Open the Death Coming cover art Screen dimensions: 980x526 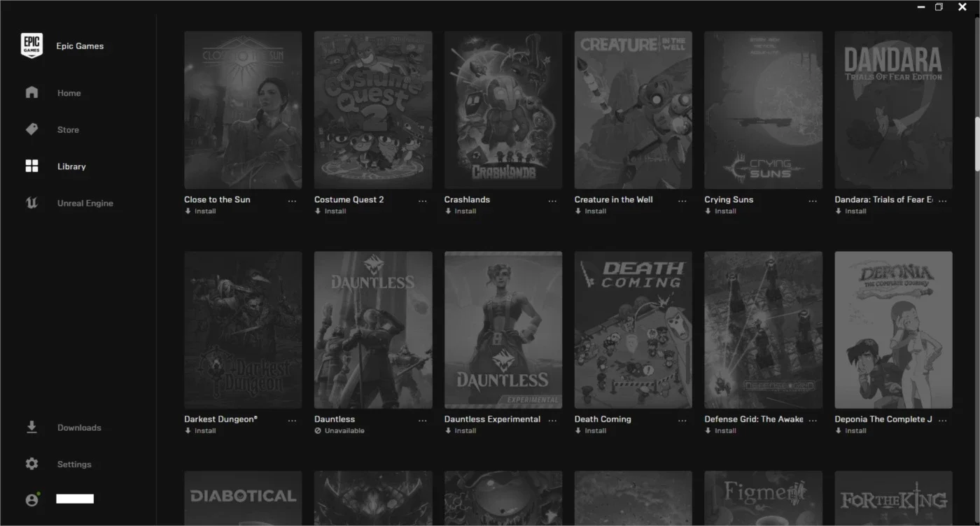click(x=633, y=330)
